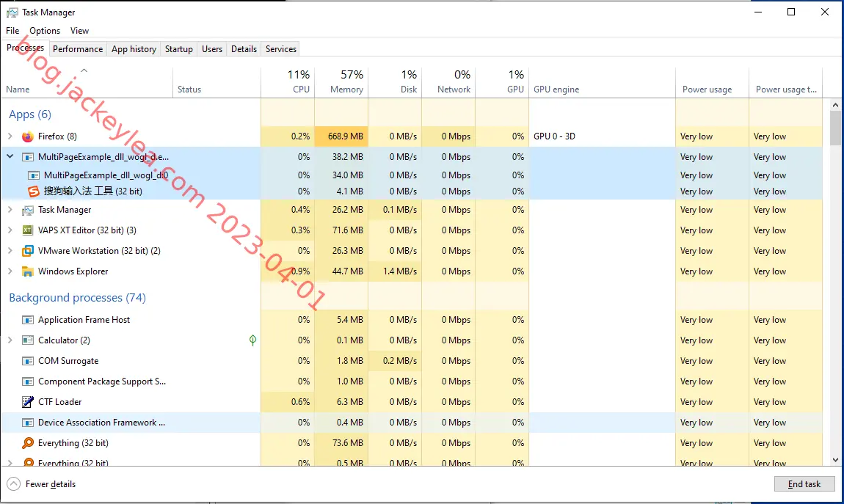
Task: Open the View menu
Action: point(79,31)
